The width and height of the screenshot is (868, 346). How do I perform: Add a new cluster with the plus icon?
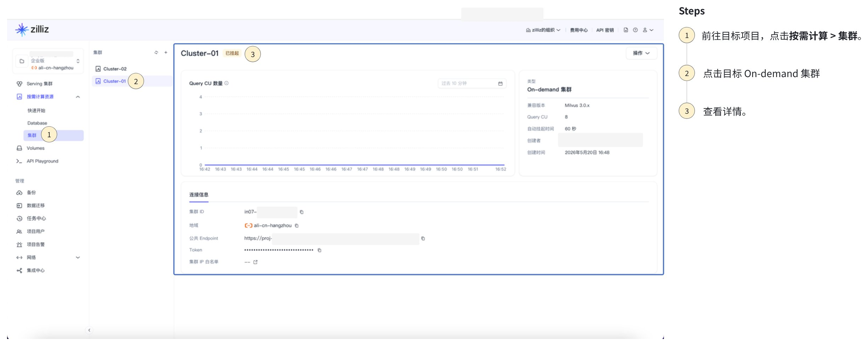(x=166, y=52)
